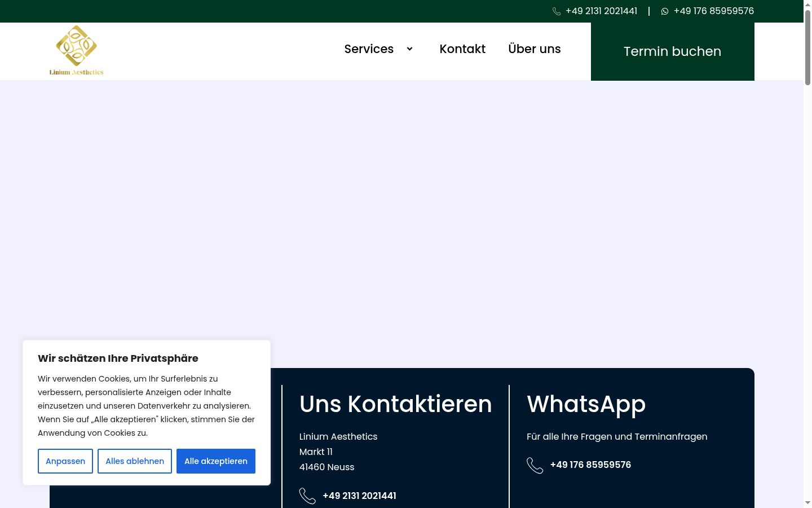Accept all cookies with Alle akzeptieren
This screenshot has height=508, width=812.
[x=216, y=461]
